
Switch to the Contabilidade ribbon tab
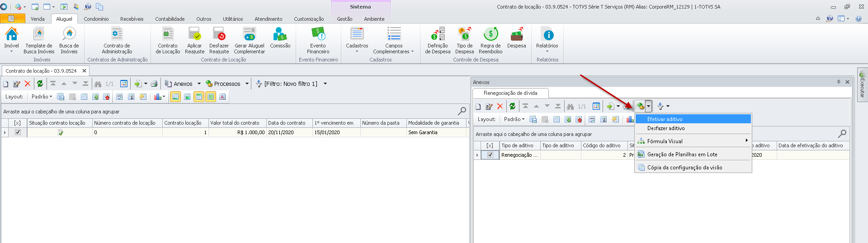click(170, 19)
